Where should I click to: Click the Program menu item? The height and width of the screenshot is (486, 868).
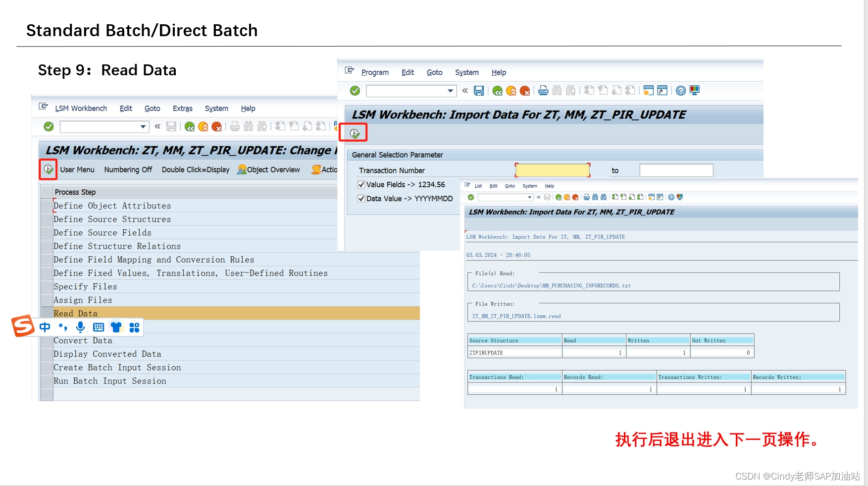375,72
